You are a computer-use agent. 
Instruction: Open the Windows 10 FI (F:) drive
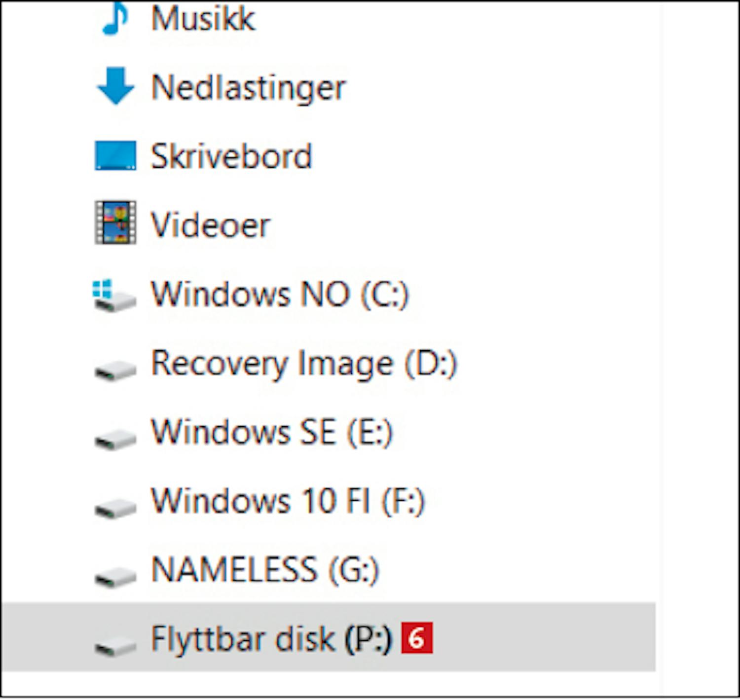click(288, 501)
